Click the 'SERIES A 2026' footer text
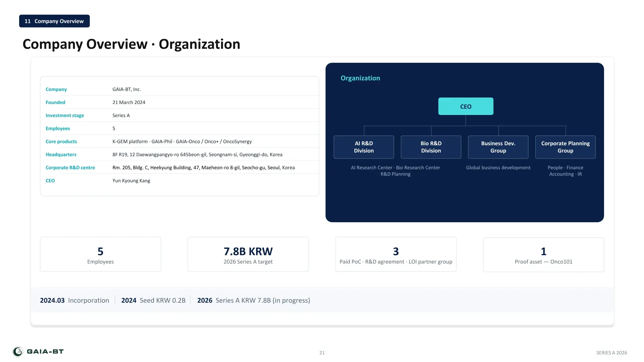Viewport: 644px width, 362px height. pos(611,353)
